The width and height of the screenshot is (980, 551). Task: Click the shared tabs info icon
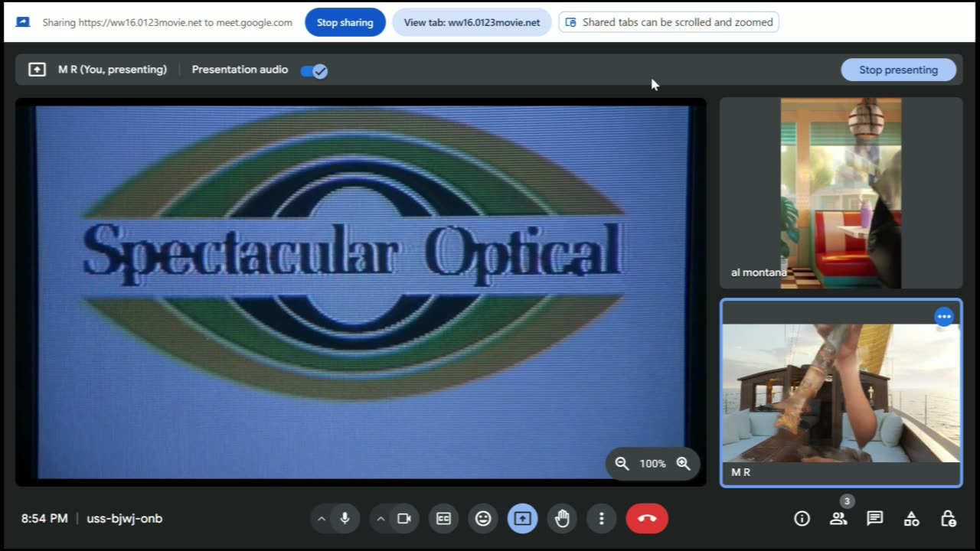[570, 22]
